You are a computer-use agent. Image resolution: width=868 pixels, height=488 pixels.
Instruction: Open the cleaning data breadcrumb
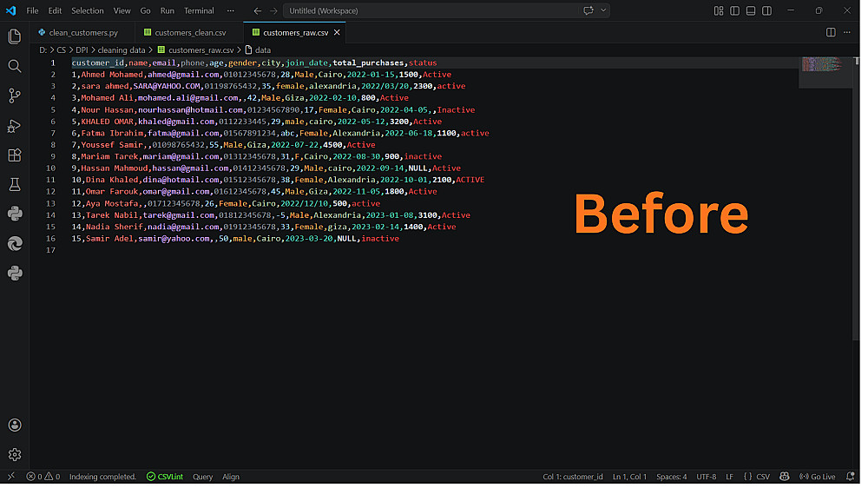[x=122, y=50]
